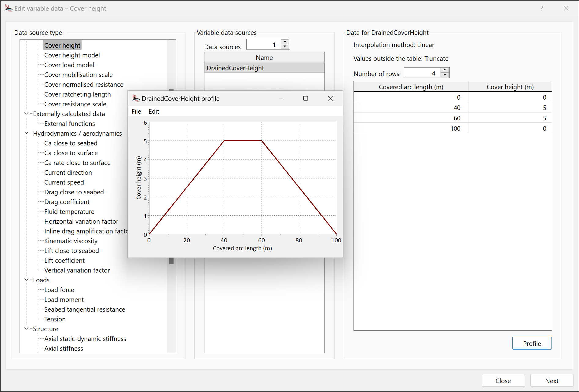The width and height of the screenshot is (579, 392).
Task: Open help via the question mark icon
Action: coord(541,8)
